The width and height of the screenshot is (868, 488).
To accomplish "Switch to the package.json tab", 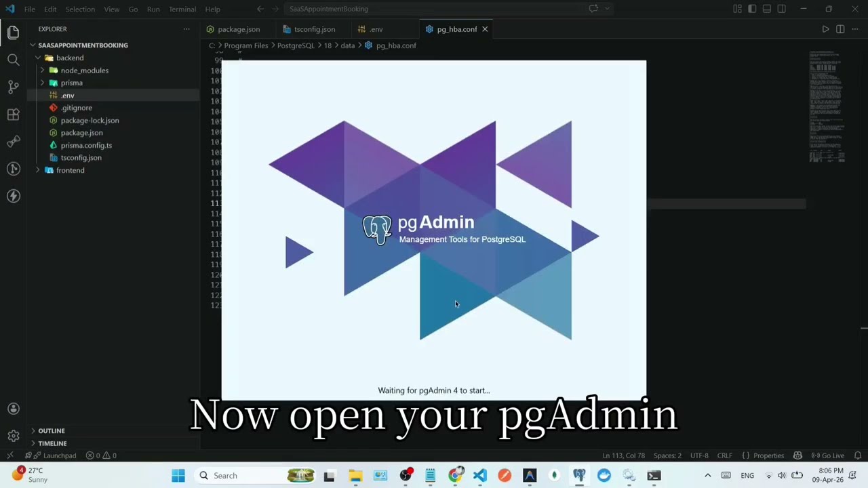I will click(238, 29).
